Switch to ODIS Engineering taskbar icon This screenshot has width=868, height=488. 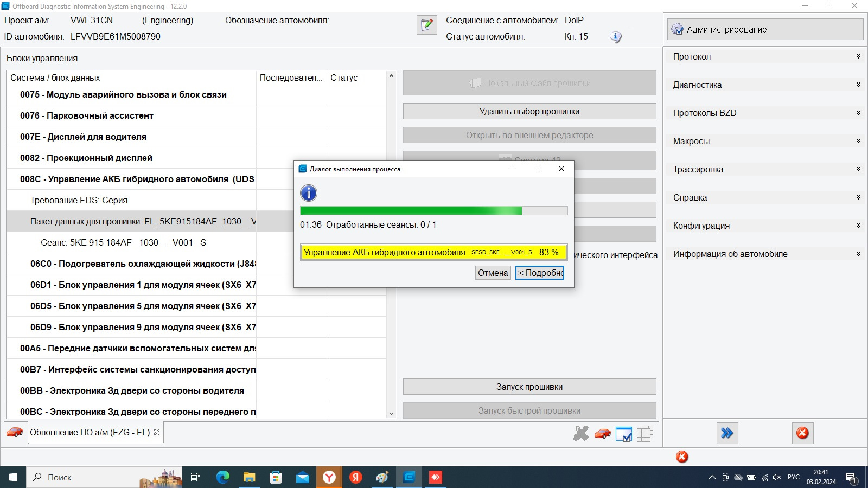(409, 477)
